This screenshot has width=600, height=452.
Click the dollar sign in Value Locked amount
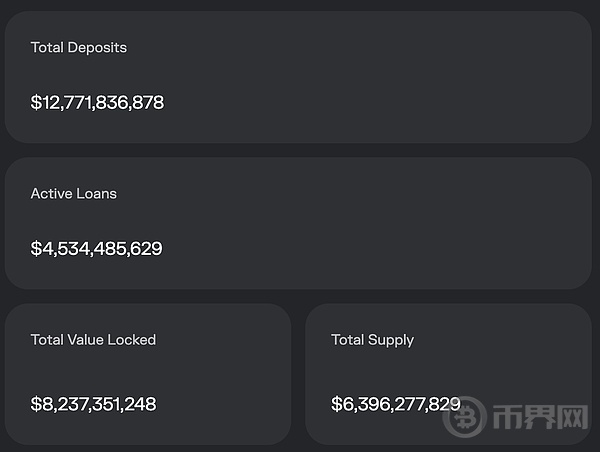(x=36, y=405)
